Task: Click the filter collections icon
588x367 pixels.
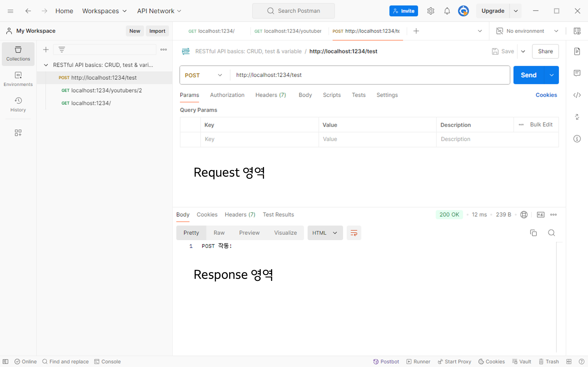Action: 62,50
